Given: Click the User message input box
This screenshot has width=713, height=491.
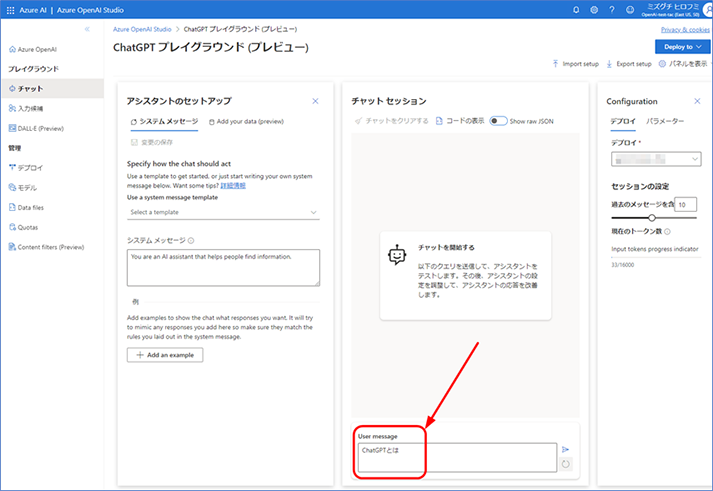Looking at the screenshot, I should click(457, 457).
